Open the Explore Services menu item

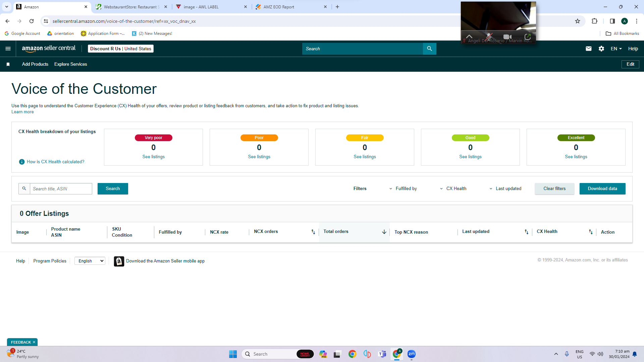[x=71, y=64]
